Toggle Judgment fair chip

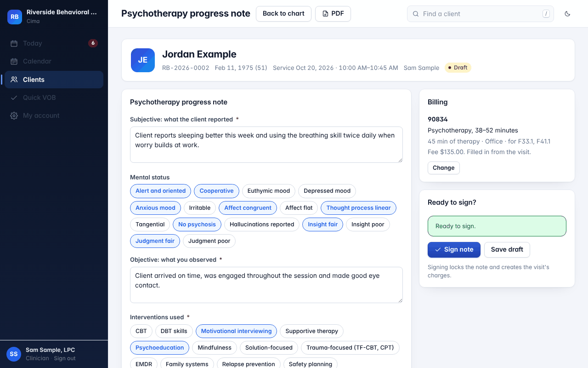pyautogui.click(x=155, y=241)
